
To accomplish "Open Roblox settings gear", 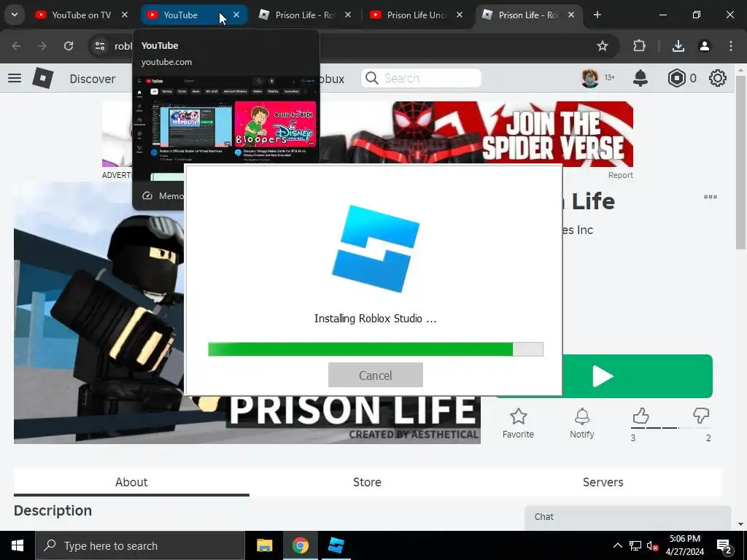I will (718, 78).
